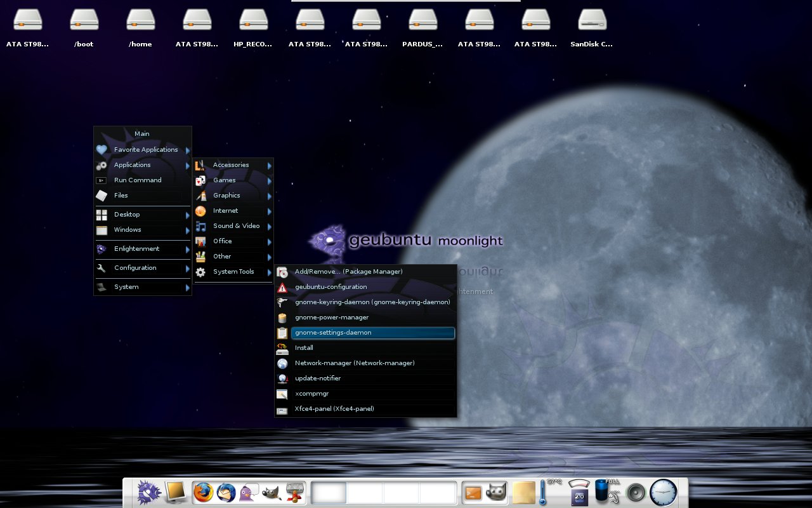Expand the Favorite Applications submenu arrow
812x508 pixels.
[x=187, y=150]
